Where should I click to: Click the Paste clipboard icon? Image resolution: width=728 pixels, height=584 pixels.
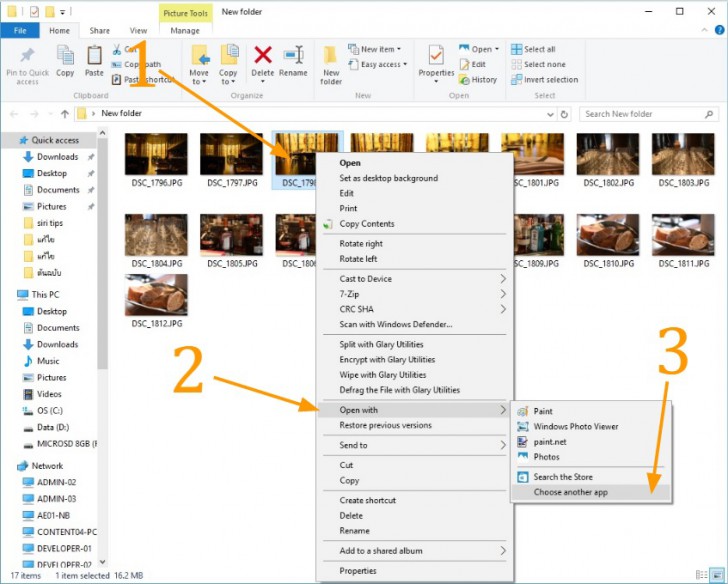click(94, 55)
